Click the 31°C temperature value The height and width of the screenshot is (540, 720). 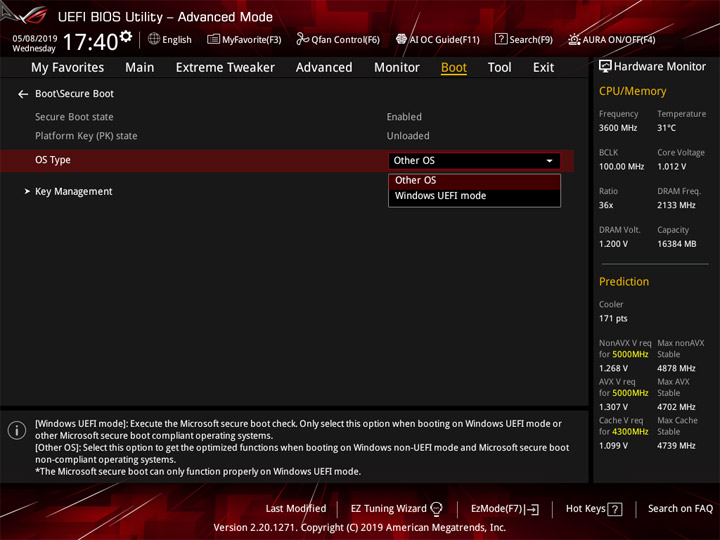point(666,128)
